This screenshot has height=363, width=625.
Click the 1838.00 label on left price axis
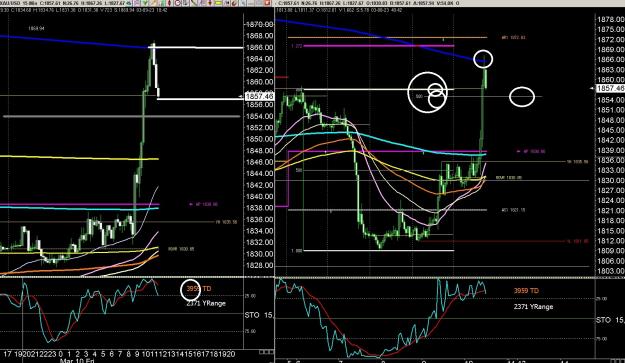(x=259, y=208)
